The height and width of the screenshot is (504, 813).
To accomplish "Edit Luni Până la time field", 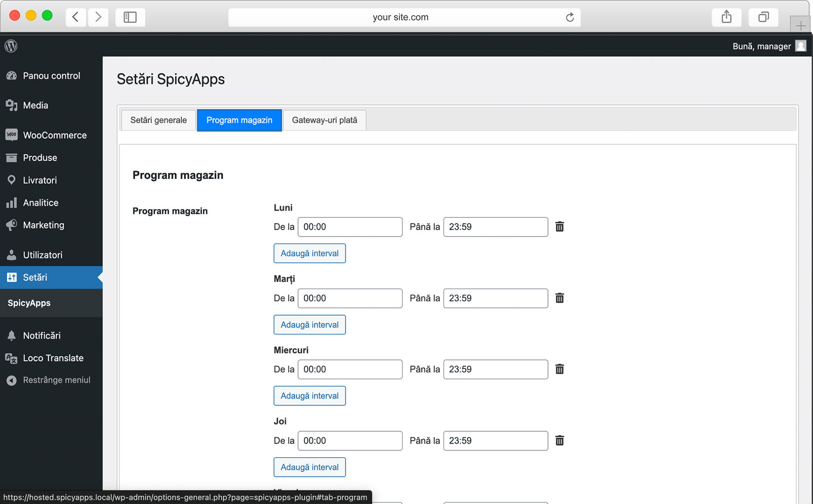I will 496,227.
